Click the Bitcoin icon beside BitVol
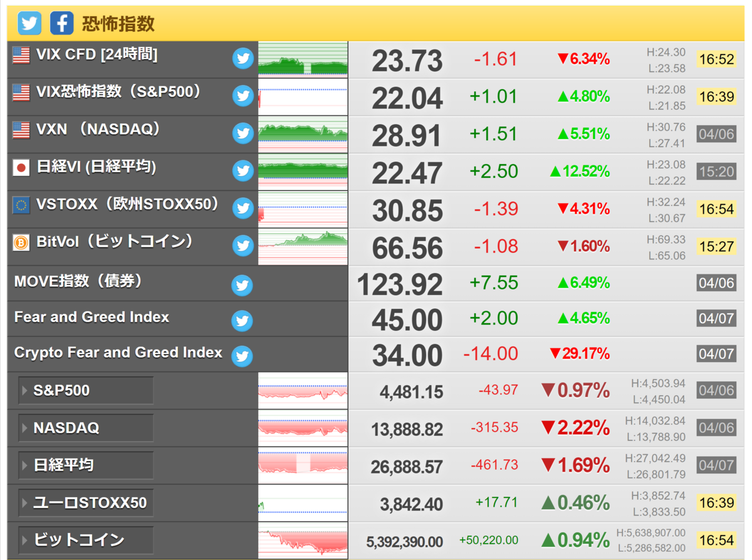Viewport: 752px width, 560px height. coord(21,242)
